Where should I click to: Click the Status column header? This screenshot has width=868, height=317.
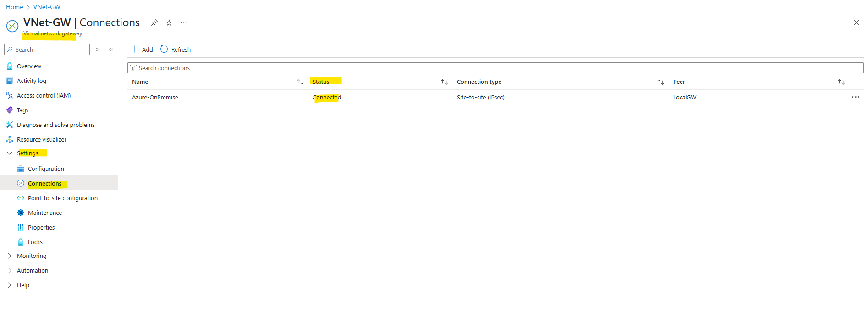[x=321, y=82]
